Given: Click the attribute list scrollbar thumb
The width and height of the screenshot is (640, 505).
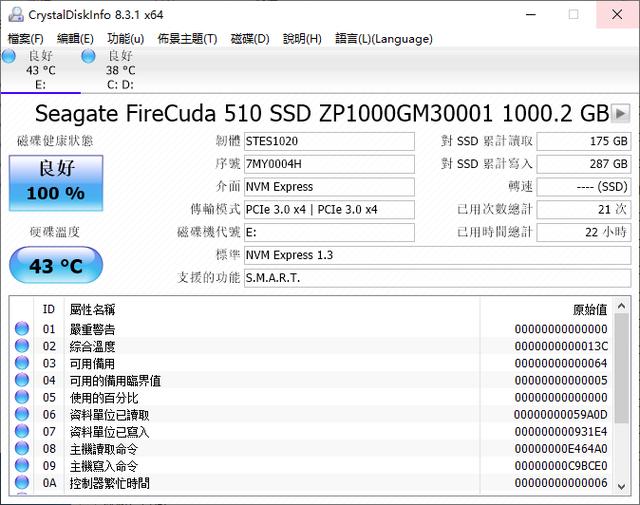Looking at the screenshot, I should point(622,369).
